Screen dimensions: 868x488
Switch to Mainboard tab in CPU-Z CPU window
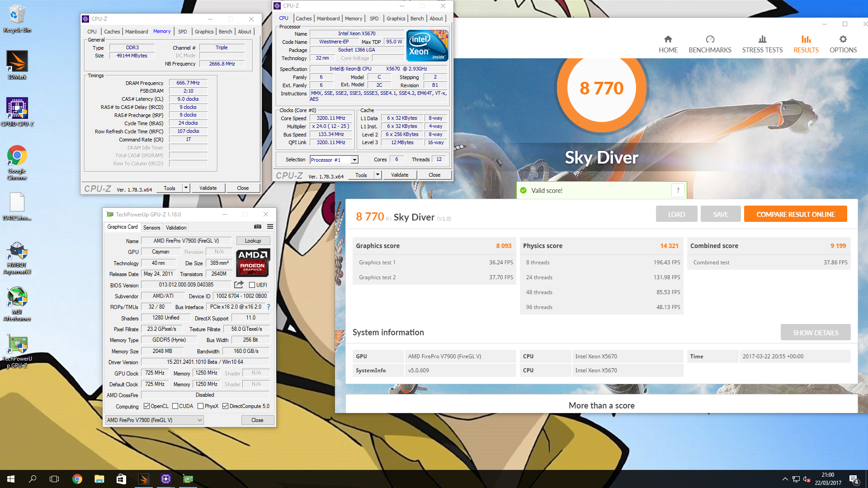click(328, 19)
